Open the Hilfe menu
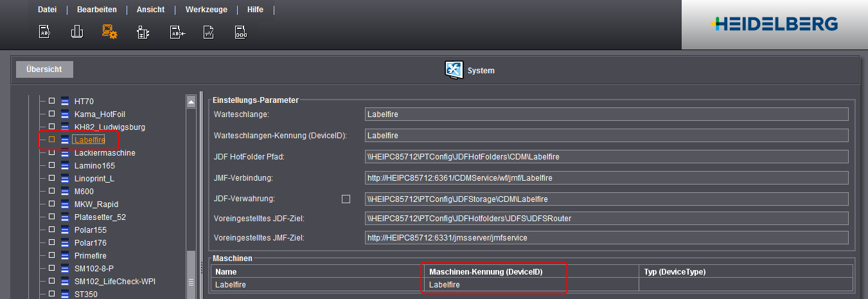This screenshot has width=868, height=299. [x=255, y=10]
